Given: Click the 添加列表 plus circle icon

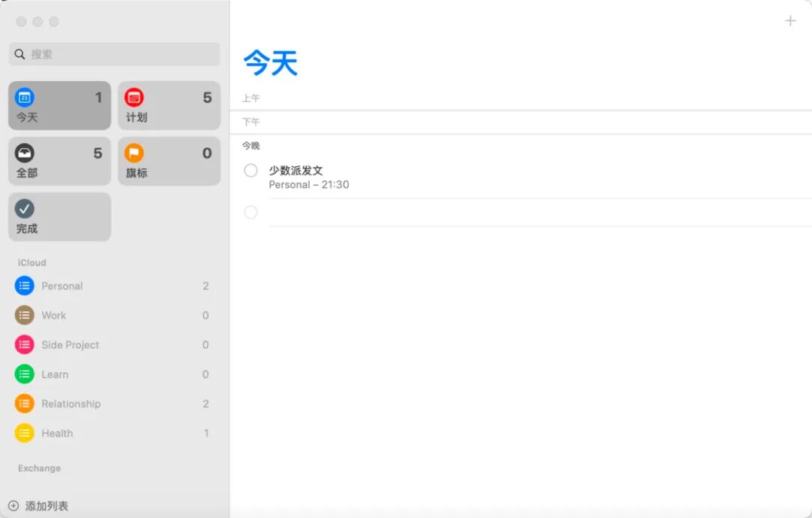Looking at the screenshot, I should click(14, 505).
